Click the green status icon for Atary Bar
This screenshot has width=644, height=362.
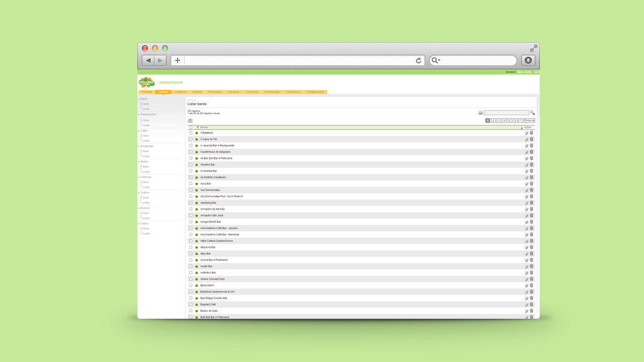pos(197,254)
